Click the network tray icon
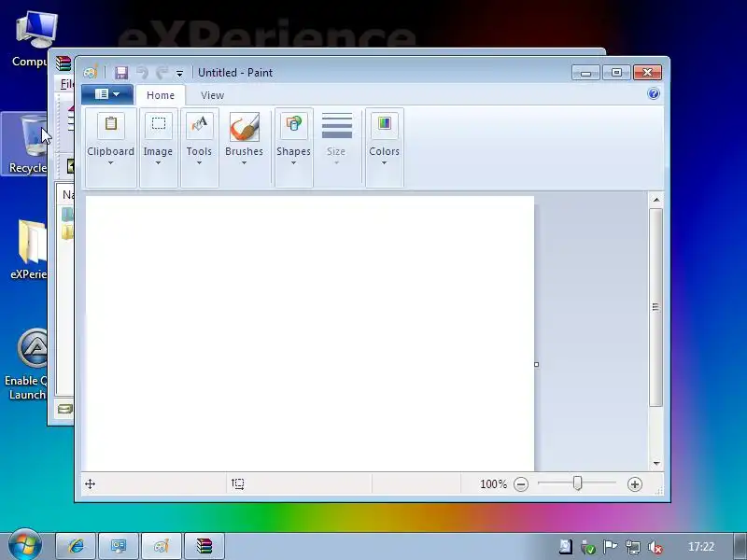 coord(633,547)
